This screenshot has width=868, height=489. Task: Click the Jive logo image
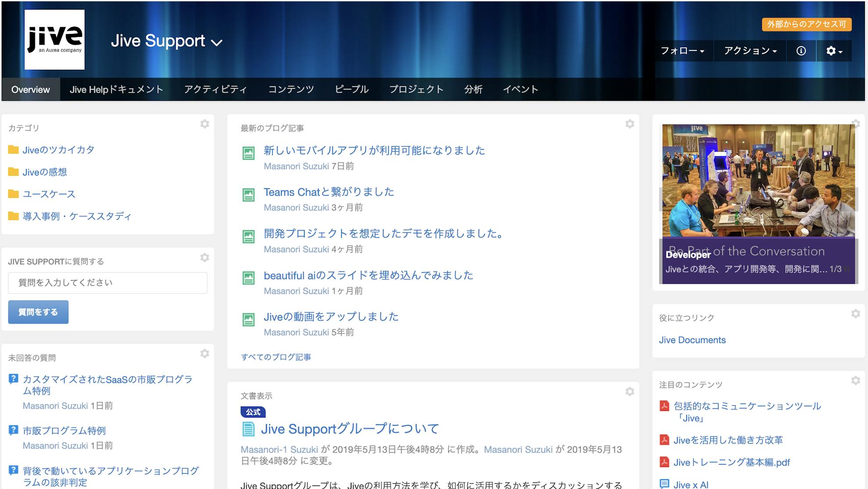pos(54,39)
